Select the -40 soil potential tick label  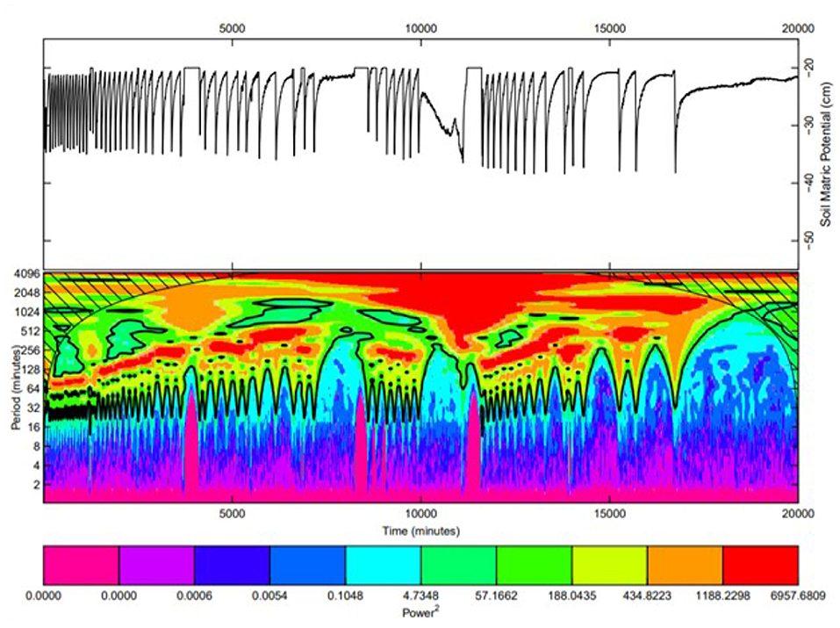(809, 182)
